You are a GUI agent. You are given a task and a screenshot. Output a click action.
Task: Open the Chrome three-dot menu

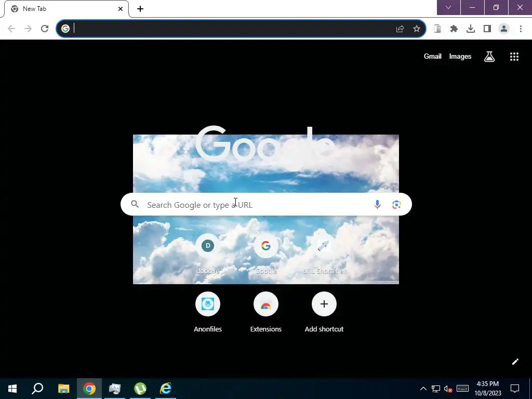[521, 29]
